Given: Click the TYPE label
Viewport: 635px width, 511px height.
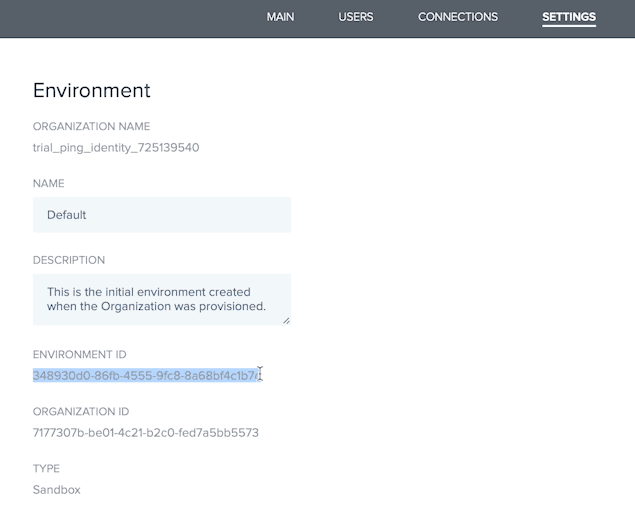Looking at the screenshot, I should [46, 469].
